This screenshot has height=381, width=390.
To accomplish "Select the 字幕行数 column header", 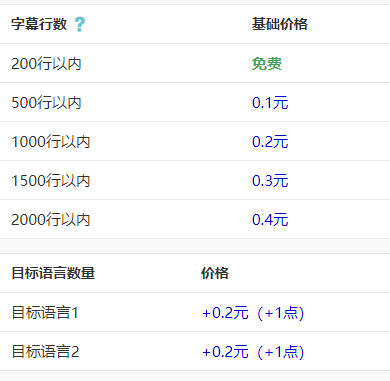I will coord(39,24).
